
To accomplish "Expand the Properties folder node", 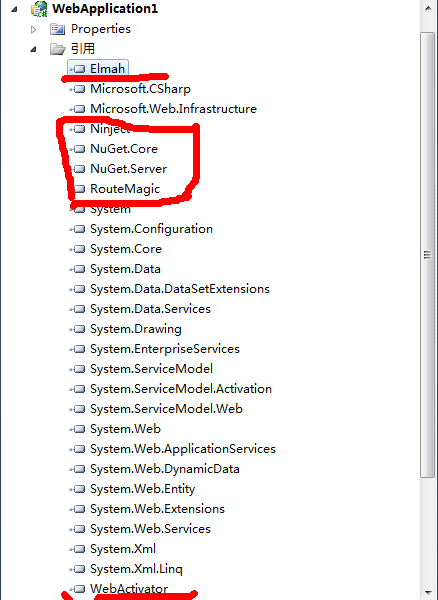I will [x=34, y=29].
